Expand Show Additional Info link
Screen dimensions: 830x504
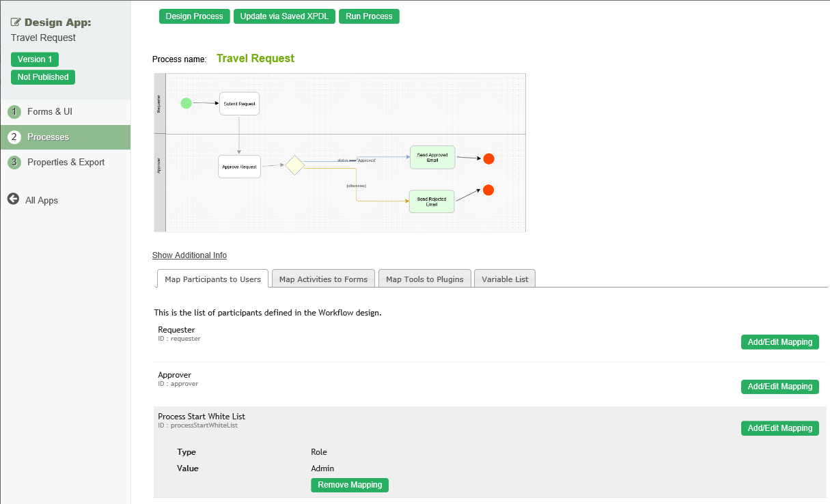[x=189, y=255]
